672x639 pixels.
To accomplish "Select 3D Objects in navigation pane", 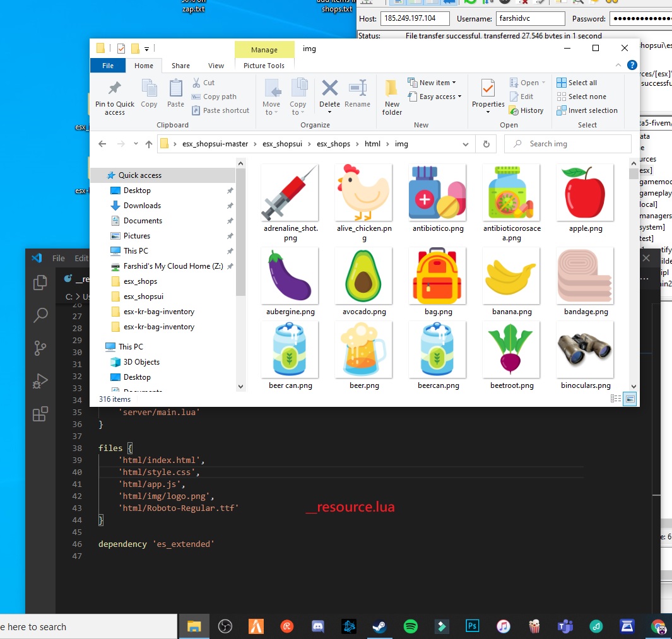I will (141, 362).
